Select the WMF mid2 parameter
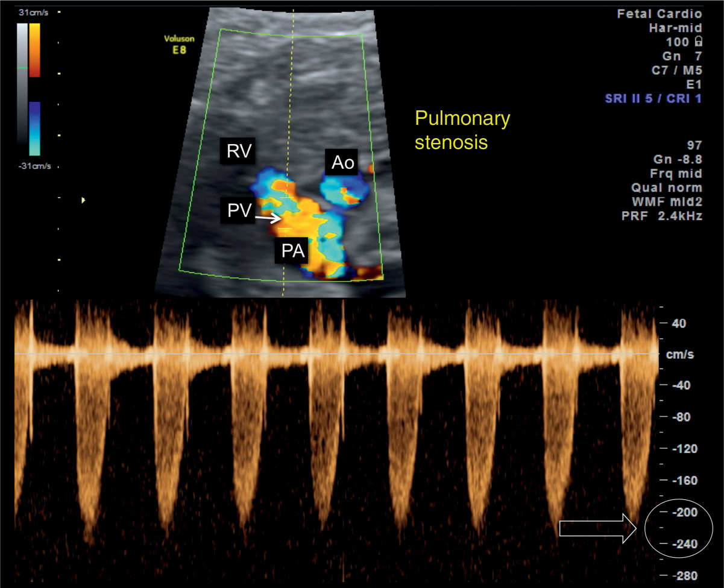The image size is (724, 588). tap(666, 202)
